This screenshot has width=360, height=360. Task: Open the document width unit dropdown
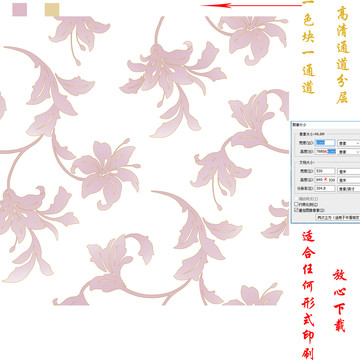point(349,171)
